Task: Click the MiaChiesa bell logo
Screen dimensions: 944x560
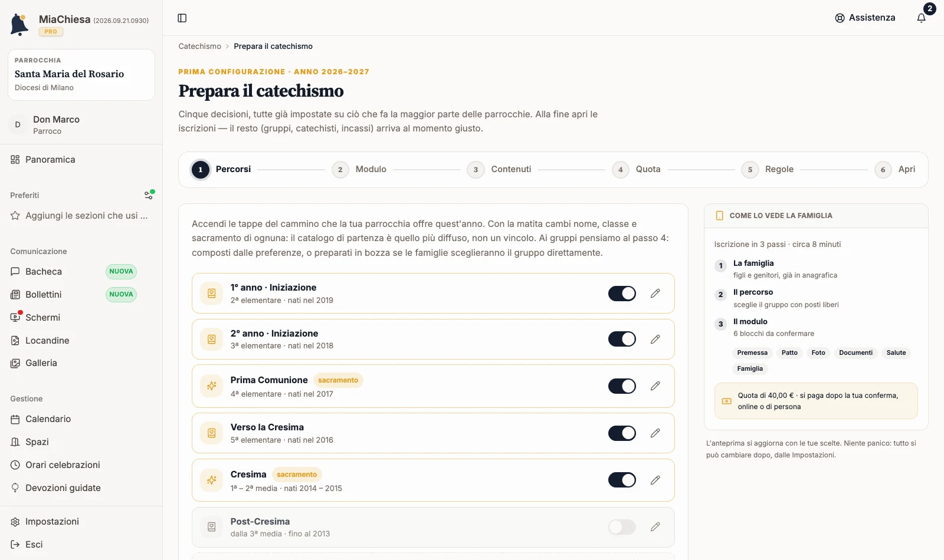Action: tap(19, 25)
